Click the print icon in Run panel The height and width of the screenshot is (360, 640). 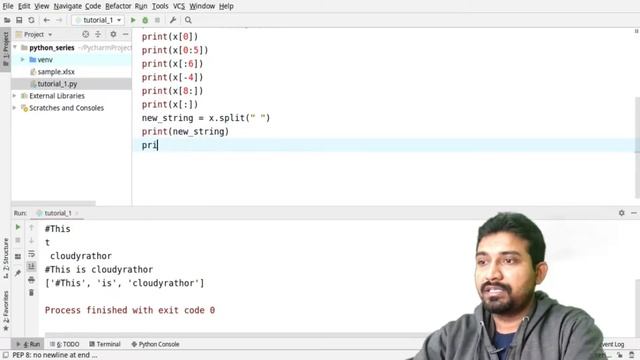click(31, 280)
